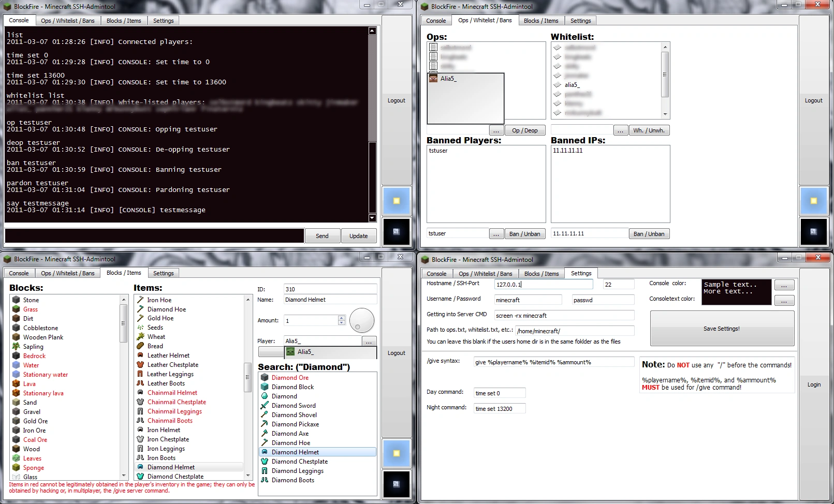This screenshot has height=504, width=834.
Task: Click the Iron Hoe icon in Items list
Action: tap(140, 300)
